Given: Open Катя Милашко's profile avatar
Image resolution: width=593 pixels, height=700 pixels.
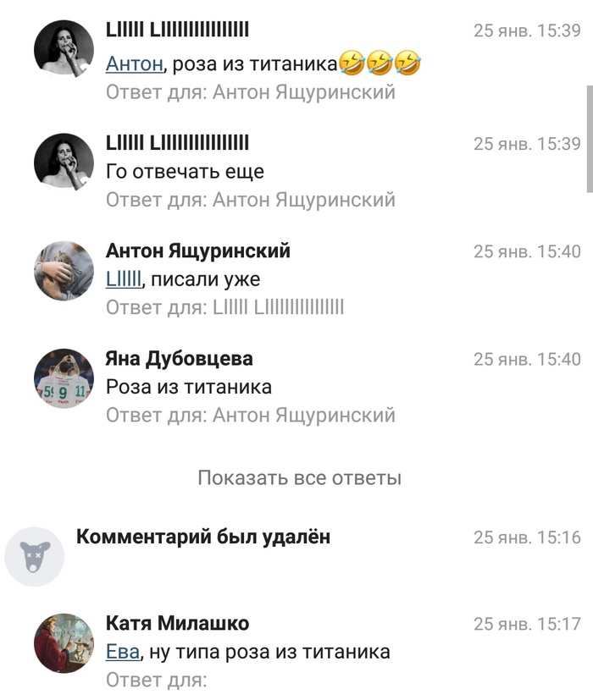Looking at the screenshot, I should pyautogui.click(x=64, y=642).
